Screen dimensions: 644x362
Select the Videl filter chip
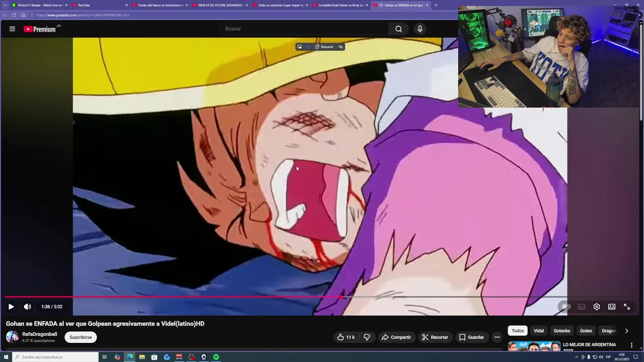click(539, 331)
